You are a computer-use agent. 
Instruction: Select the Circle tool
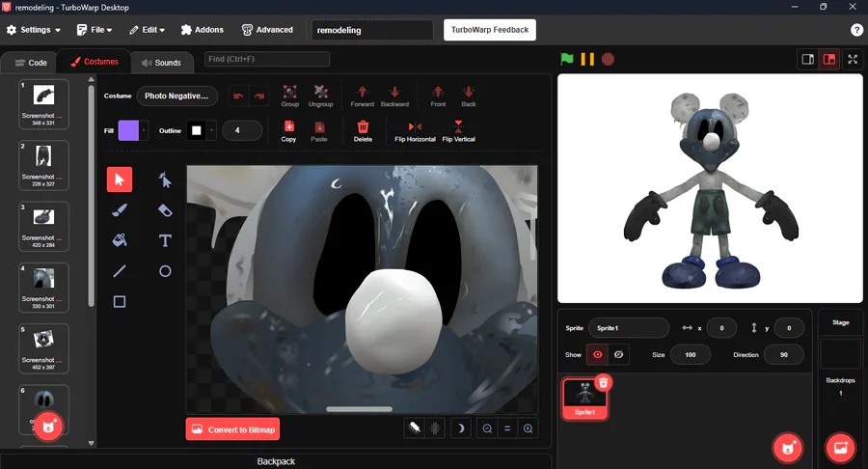coord(165,271)
